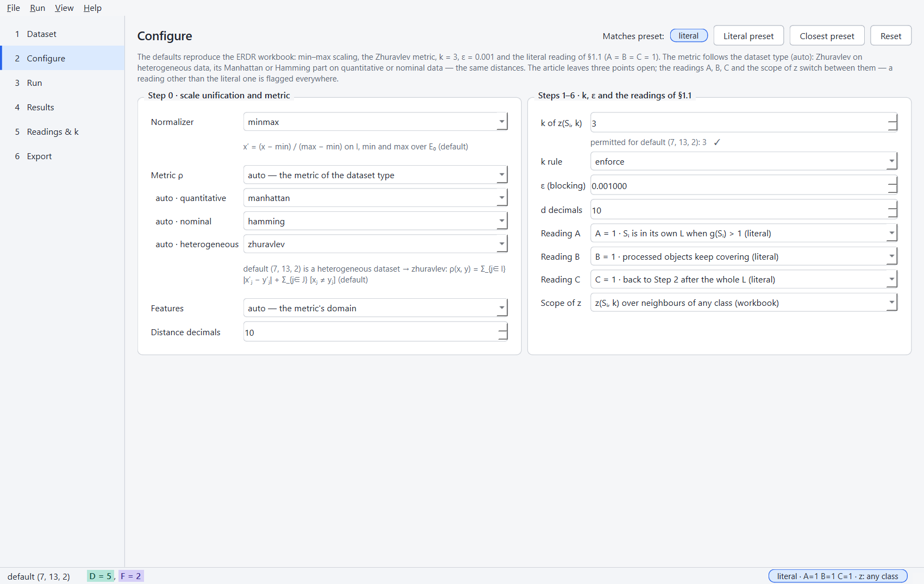Click the Literal preset button
924x584 pixels.
pyautogui.click(x=748, y=36)
